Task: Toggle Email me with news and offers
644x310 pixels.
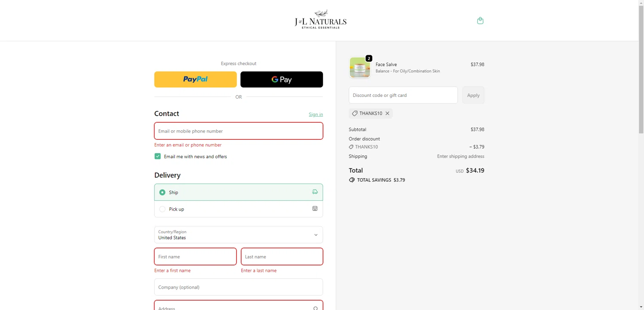Action: click(x=158, y=157)
